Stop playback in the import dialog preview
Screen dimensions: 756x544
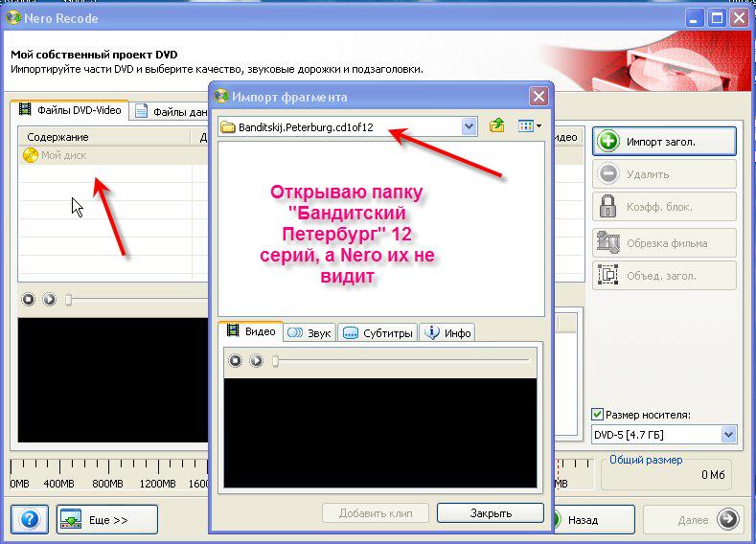tap(236, 360)
